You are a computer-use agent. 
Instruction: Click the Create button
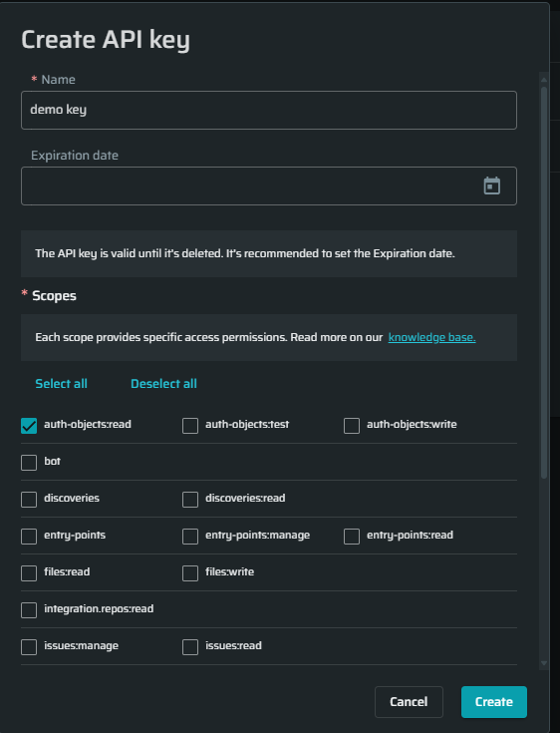[x=494, y=702]
